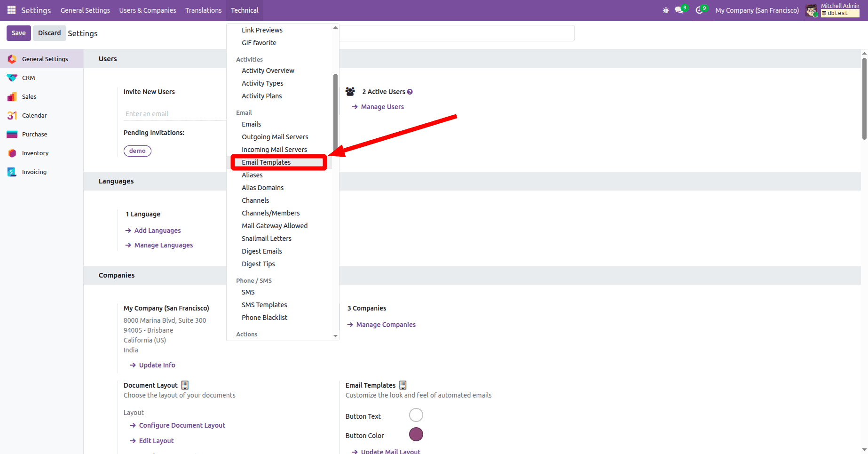Open the company switcher My Company (San Francisco)

coord(757,10)
